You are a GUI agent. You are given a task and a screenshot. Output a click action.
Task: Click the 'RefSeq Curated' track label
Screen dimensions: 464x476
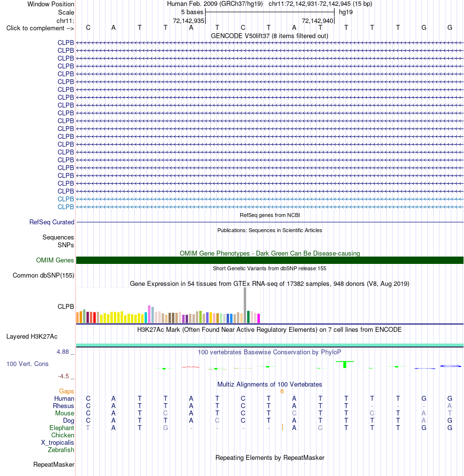tap(52, 222)
